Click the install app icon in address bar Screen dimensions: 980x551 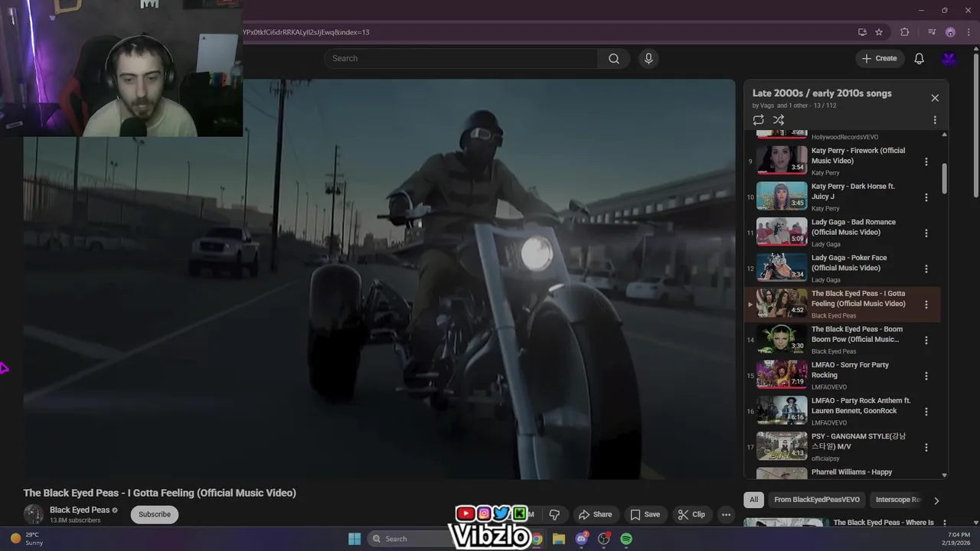point(862,32)
